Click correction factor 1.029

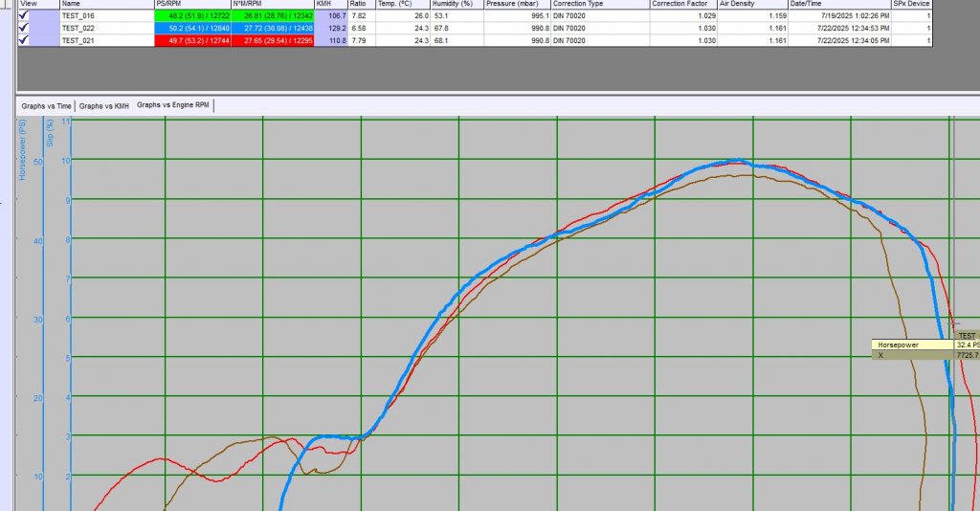(x=707, y=15)
